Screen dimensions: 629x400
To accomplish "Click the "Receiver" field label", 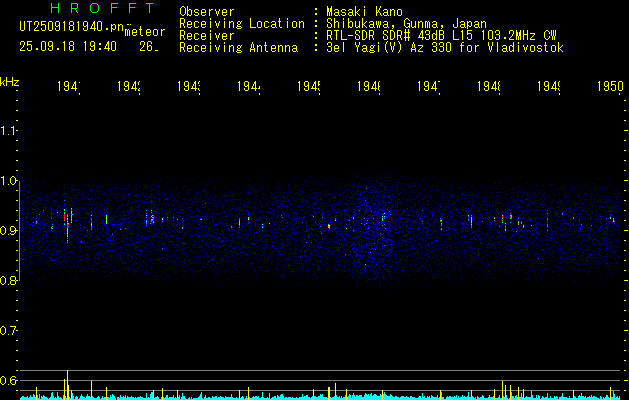I will click(207, 36).
